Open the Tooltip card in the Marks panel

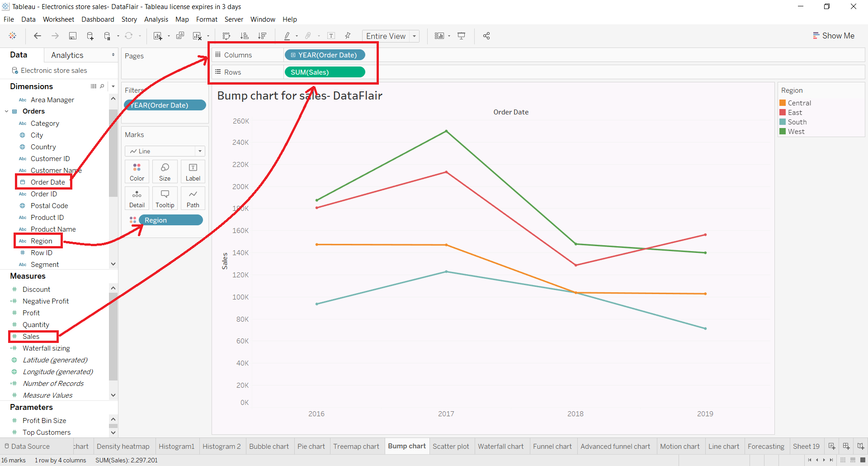point(165,198)
